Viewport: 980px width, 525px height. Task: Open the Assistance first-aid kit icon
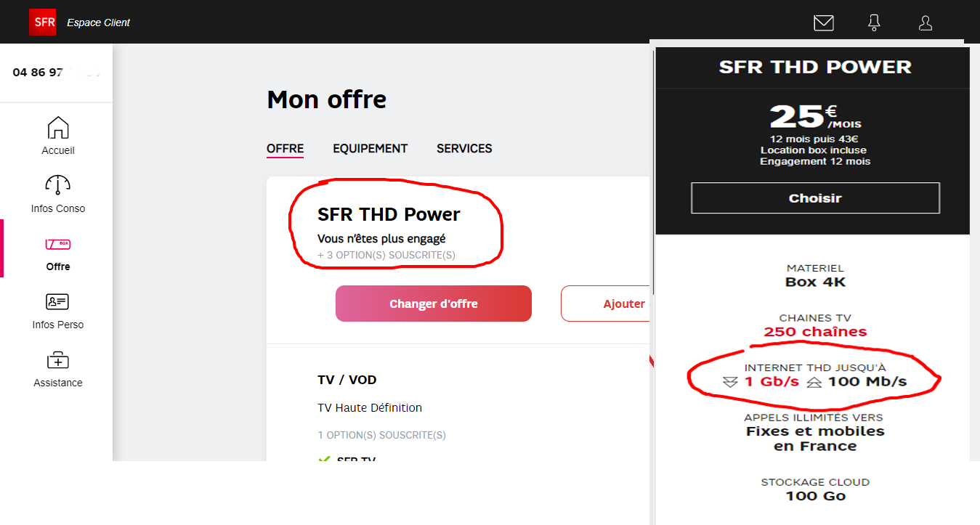(58, 360)
